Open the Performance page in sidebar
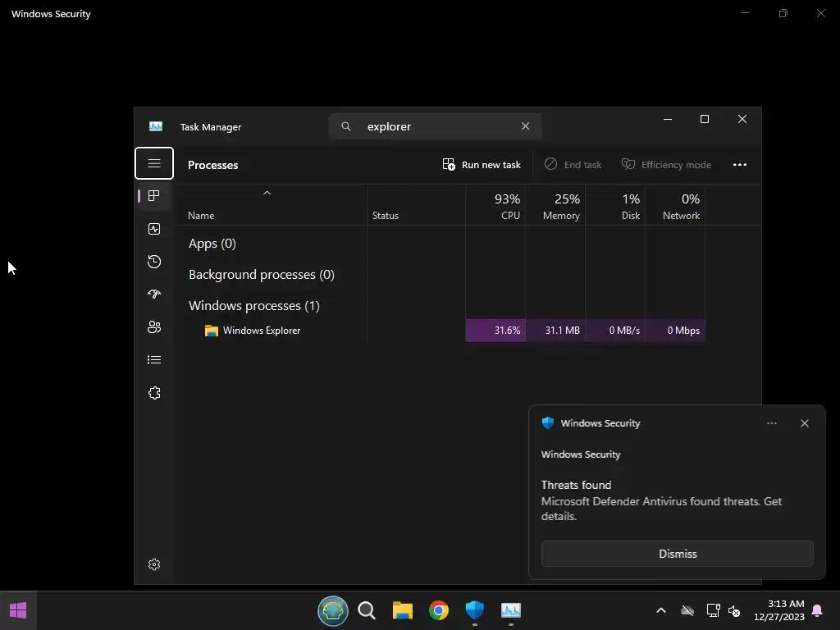Image resolution: width=840 pixels, height=630 pixels. [x=153, y=230]
